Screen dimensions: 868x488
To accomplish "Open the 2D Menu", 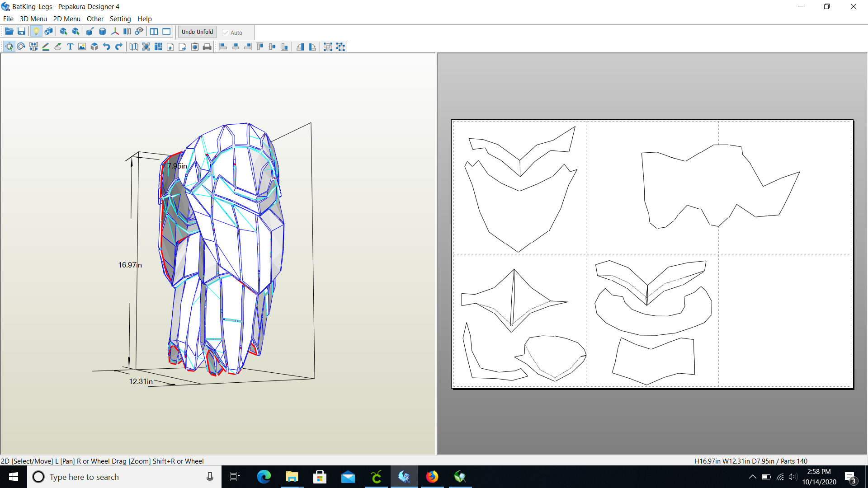I will [x=66, y=19].
